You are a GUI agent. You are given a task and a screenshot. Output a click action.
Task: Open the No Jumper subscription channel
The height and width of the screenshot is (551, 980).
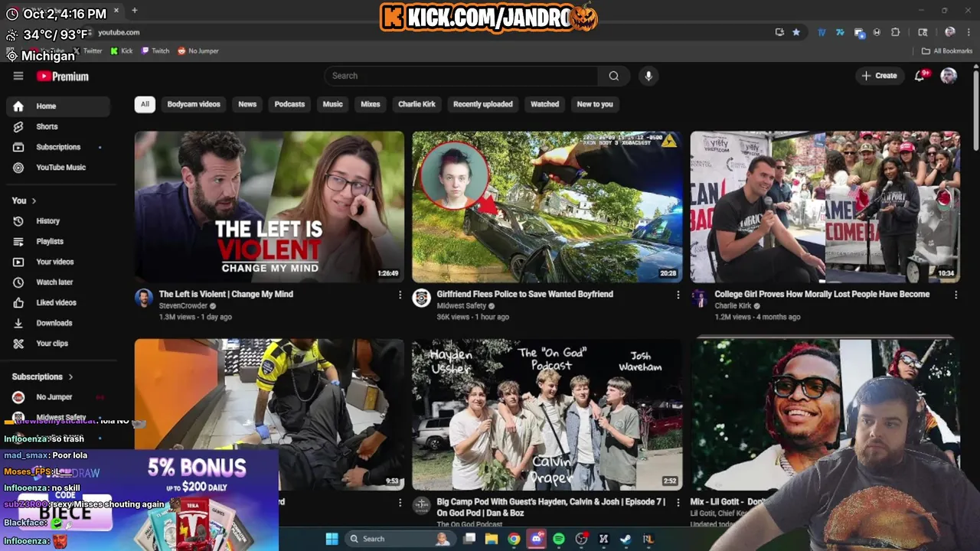coord(58,397)
